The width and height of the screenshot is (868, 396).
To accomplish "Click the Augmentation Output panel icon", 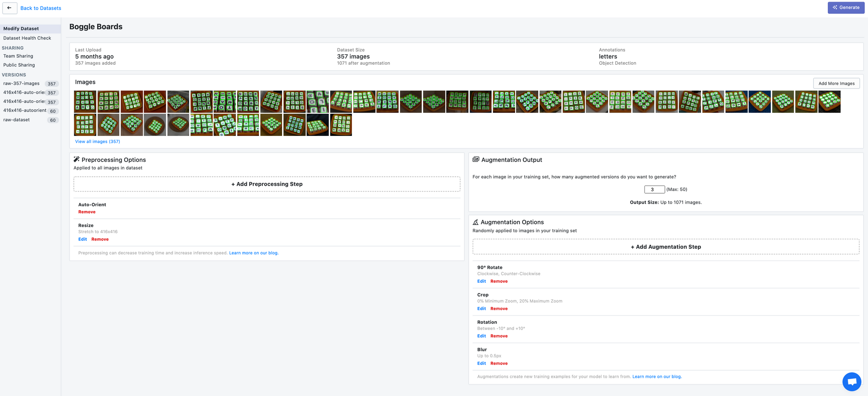I will 477,159.
